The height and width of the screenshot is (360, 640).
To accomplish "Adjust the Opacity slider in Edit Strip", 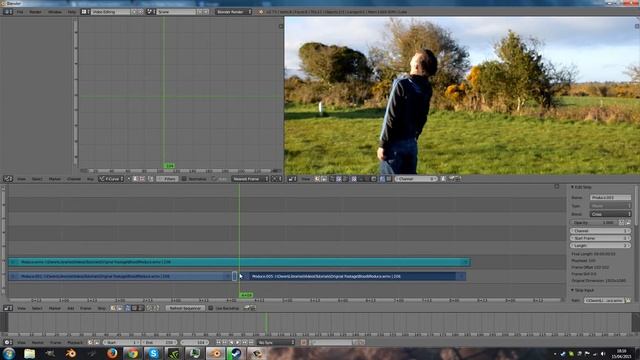I will [x=594, y=223].
